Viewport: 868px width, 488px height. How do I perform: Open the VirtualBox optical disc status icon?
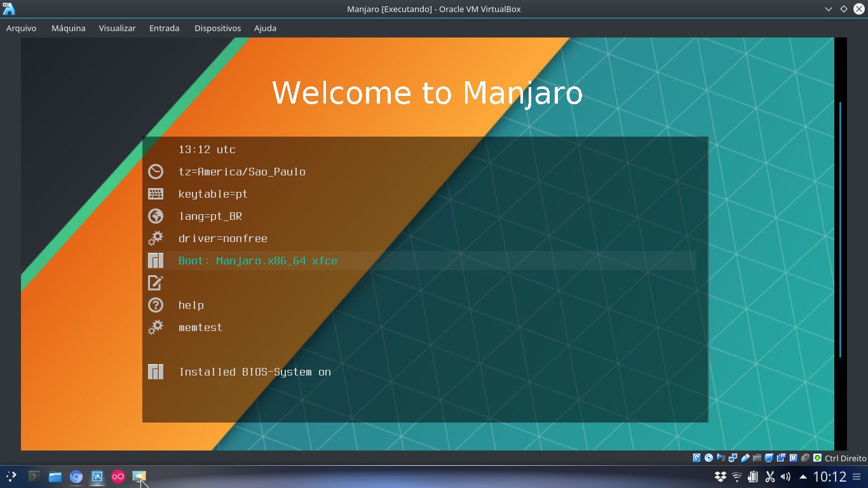pyautogui.click(x=707, y=457)
